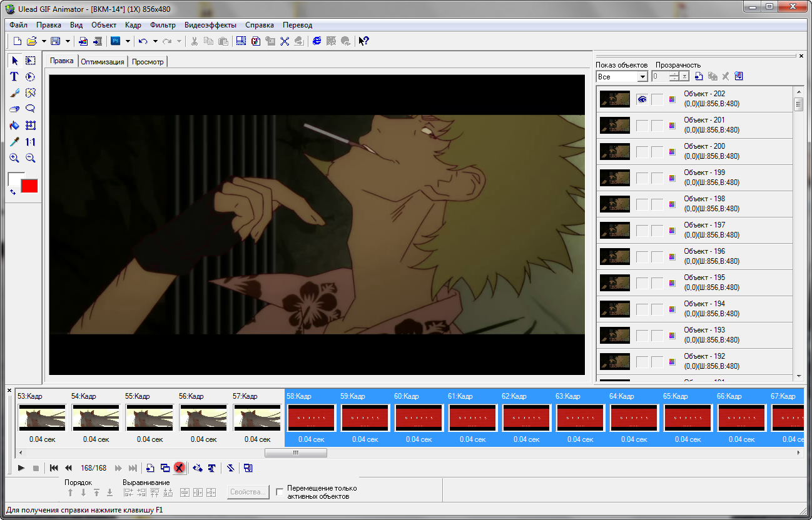The image size is (812, 520).
Task: Show Объект - 200 via its eye box
Action: pyautogui.click(x=642, y=152)
